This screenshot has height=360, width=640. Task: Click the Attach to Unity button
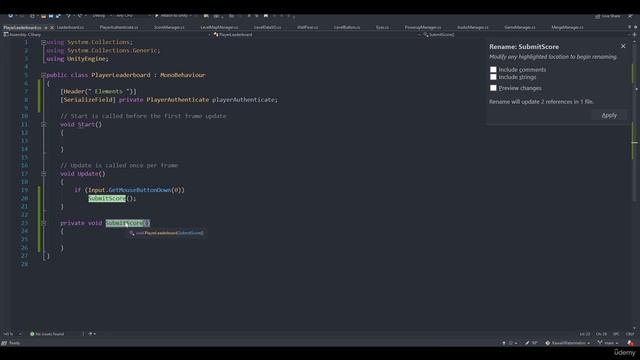173,16
